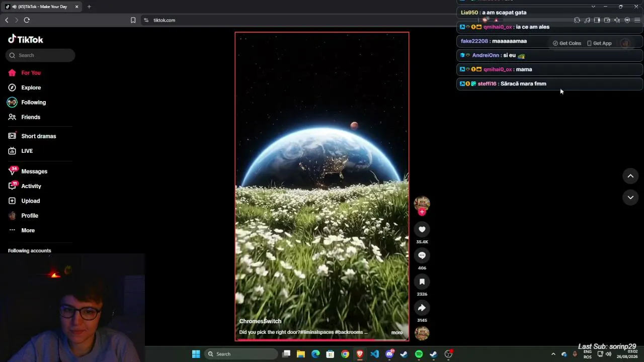The height and width of the screenshot is (362, 644).
Task: Bookmark this page in the browser toolbar
Action: 133,20
